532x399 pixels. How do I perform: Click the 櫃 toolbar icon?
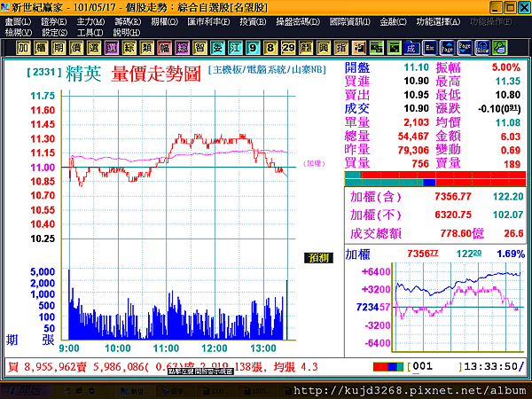point(41,48)
